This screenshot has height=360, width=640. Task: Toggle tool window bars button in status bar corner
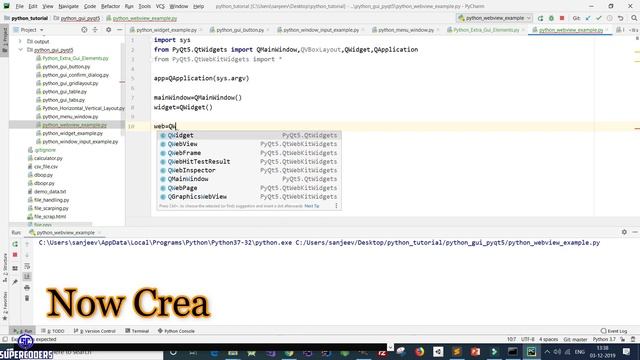(5, 340)
